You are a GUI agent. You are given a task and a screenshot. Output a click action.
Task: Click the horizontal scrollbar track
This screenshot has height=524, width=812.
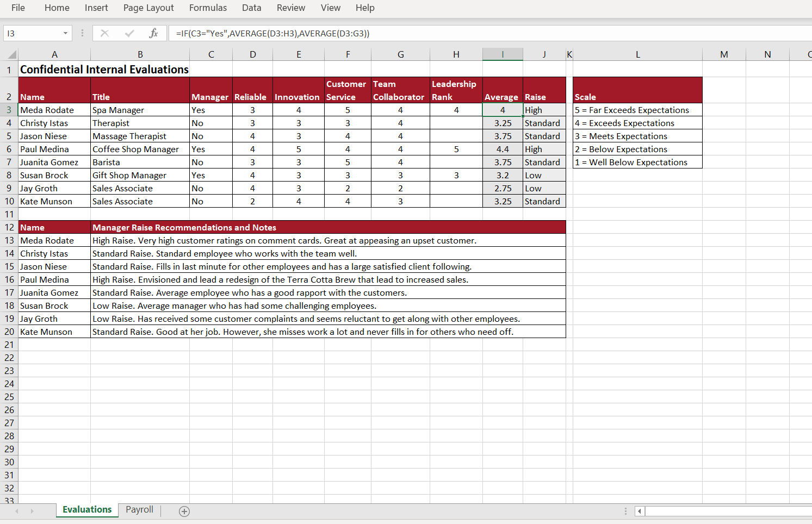728,511
